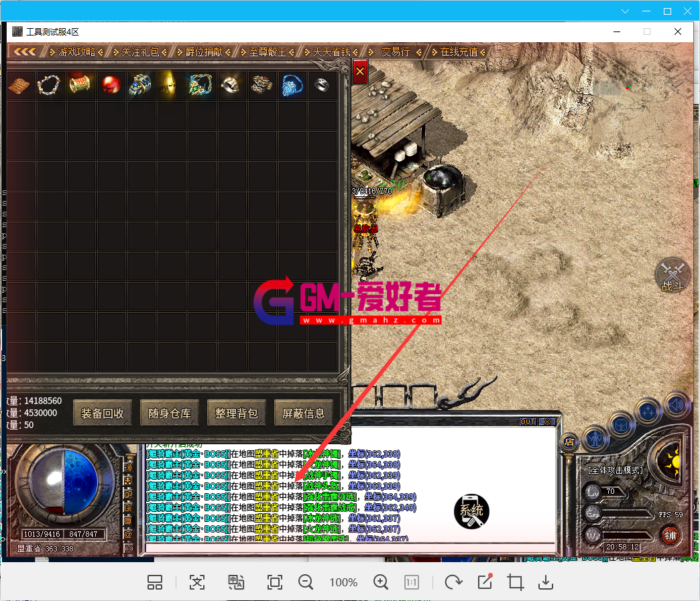
Task: Toggle the sound speaker round button
Action: [x=676, y=405]
